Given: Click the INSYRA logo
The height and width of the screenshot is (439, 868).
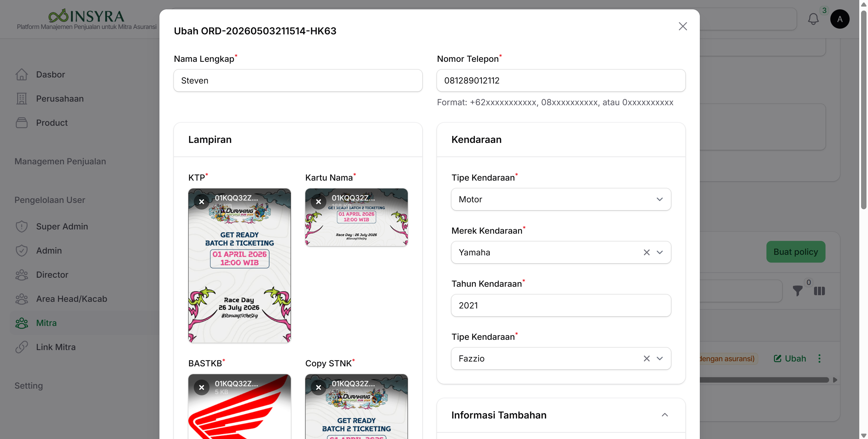Looking at the screenshot, I should [x=86, y=16].
